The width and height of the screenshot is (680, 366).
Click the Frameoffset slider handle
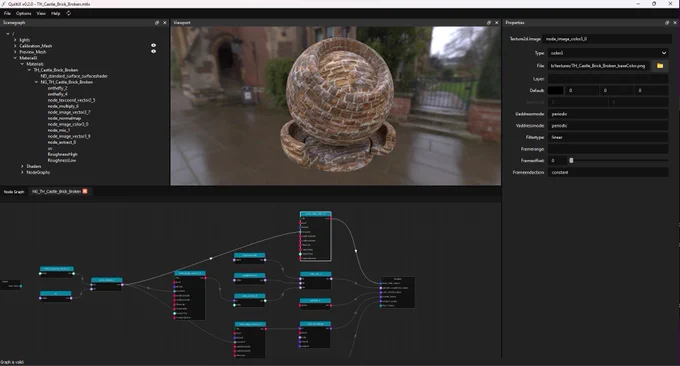click(571, 160)
